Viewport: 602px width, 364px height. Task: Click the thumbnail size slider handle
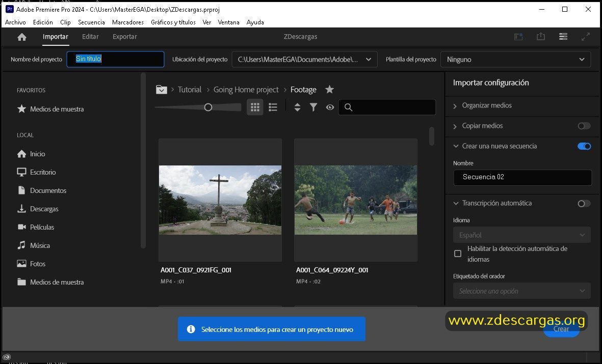208,107
